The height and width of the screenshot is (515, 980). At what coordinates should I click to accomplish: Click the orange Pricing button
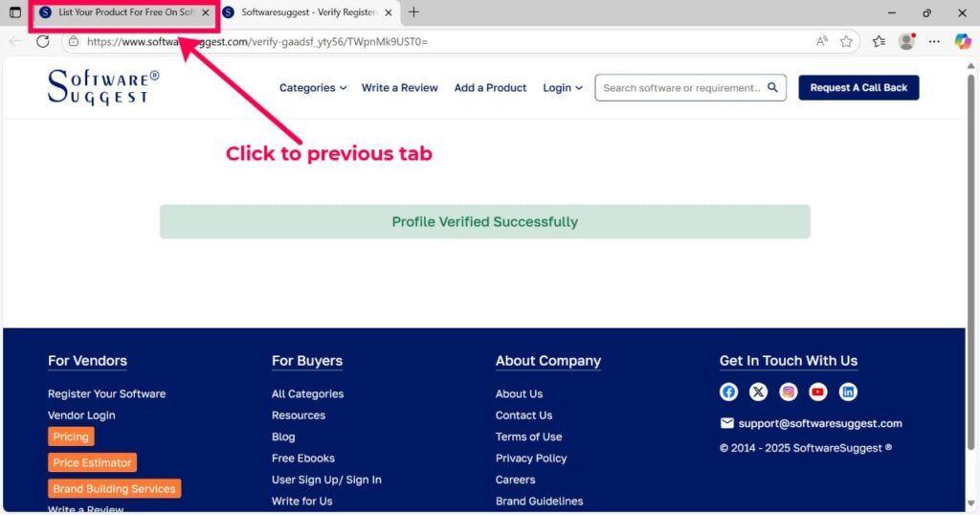[71, 437]
